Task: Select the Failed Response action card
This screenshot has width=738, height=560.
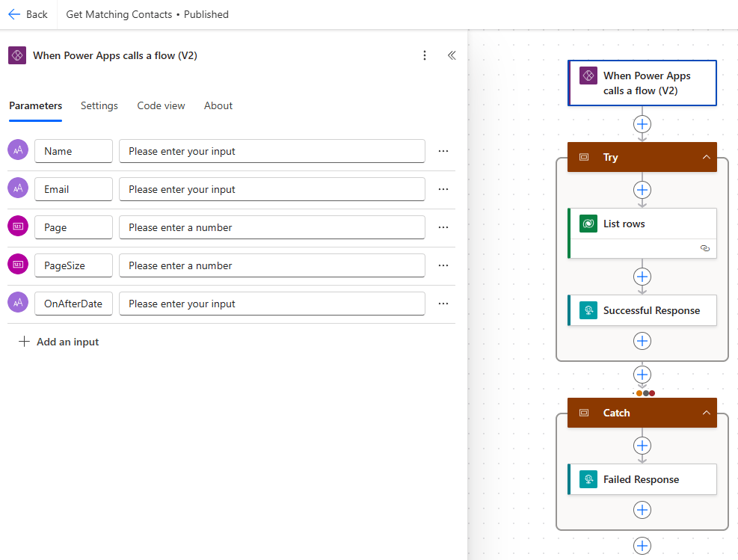Action: 642,479
